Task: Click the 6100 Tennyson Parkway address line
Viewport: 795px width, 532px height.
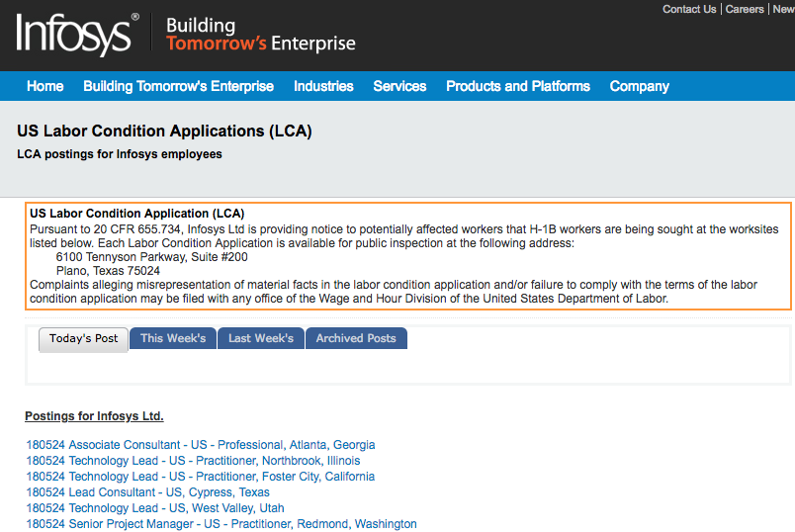Action: [151, 257]
